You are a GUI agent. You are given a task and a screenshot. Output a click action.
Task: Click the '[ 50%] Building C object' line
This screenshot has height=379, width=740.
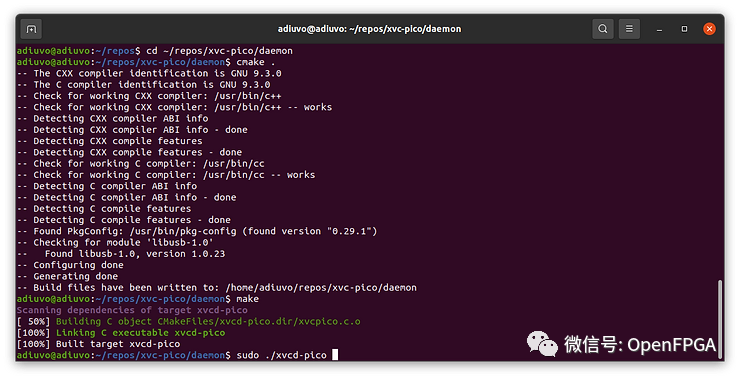(188, 322)
